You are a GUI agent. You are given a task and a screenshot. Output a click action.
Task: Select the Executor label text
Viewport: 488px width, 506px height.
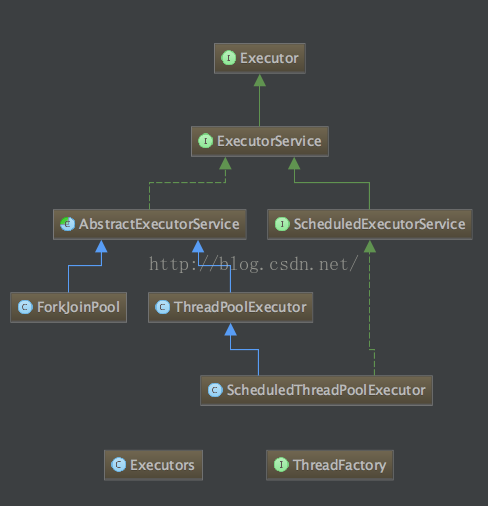pyautogui.click(x=269, y=58)
